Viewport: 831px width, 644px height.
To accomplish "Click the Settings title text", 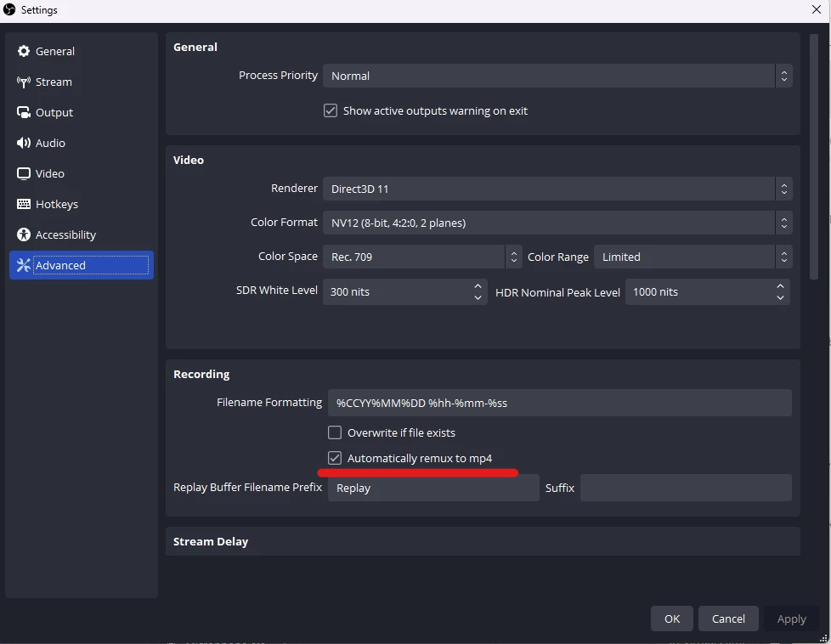I will click(x=39, y=9).
